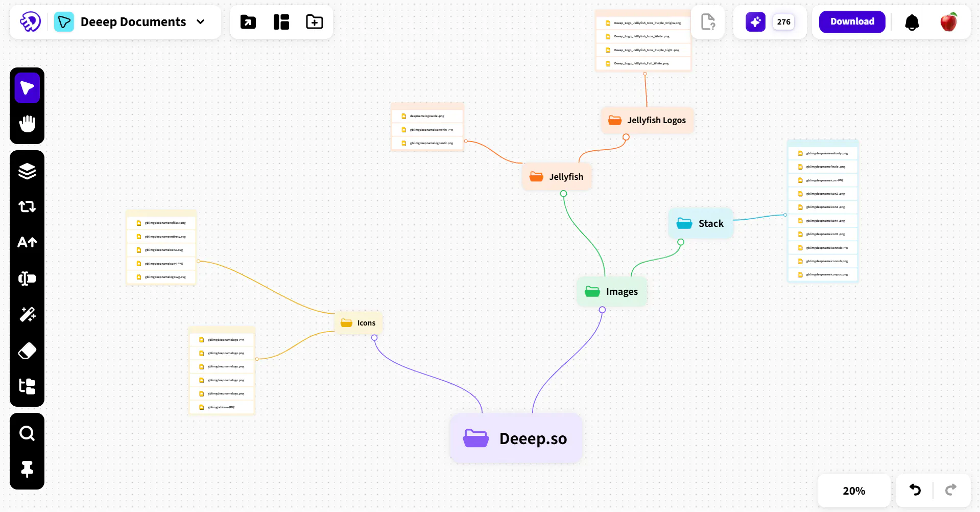Select the Stack folder node
Screen dimensions: 980x512
point(701,223)
